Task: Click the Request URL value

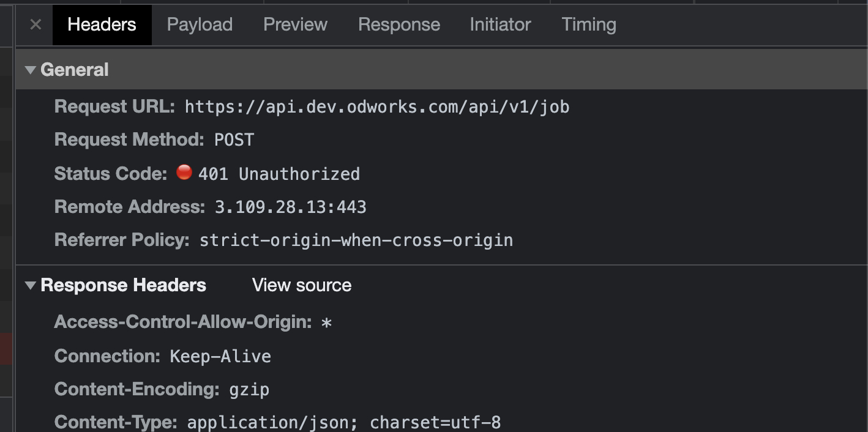Action: pos(376,107)
